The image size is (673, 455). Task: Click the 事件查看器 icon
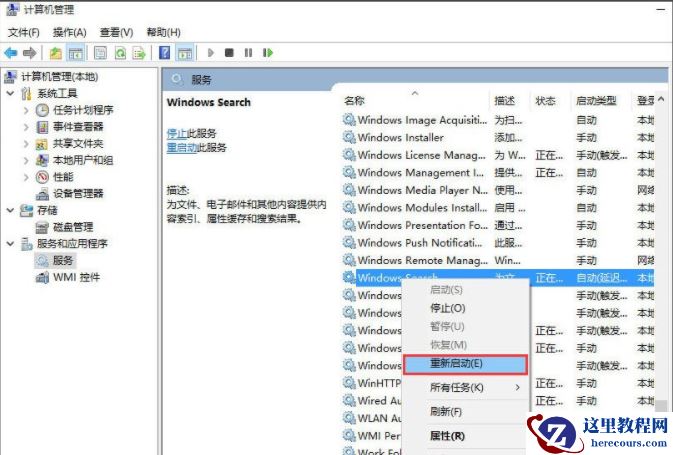tap(42, 127)
